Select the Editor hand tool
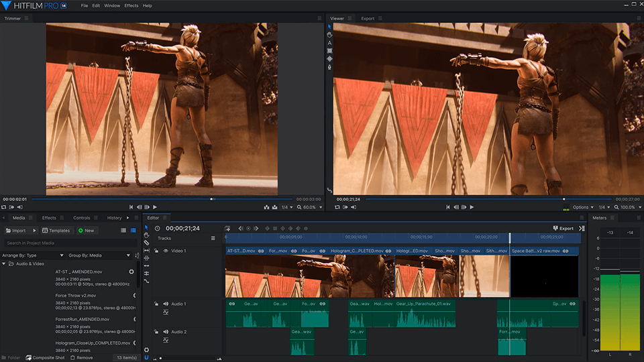The height and width of the screenshot is (362, 644). click(x=146, y=235)
